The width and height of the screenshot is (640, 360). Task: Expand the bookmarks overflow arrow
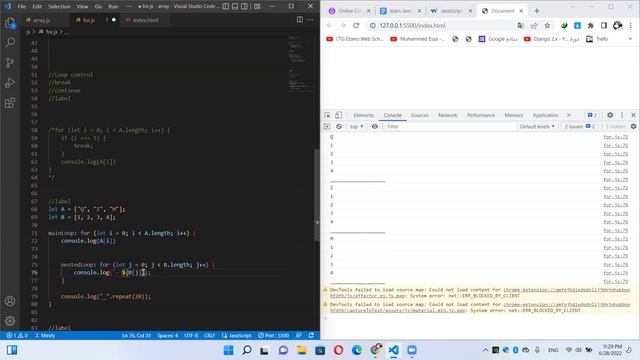630,39
